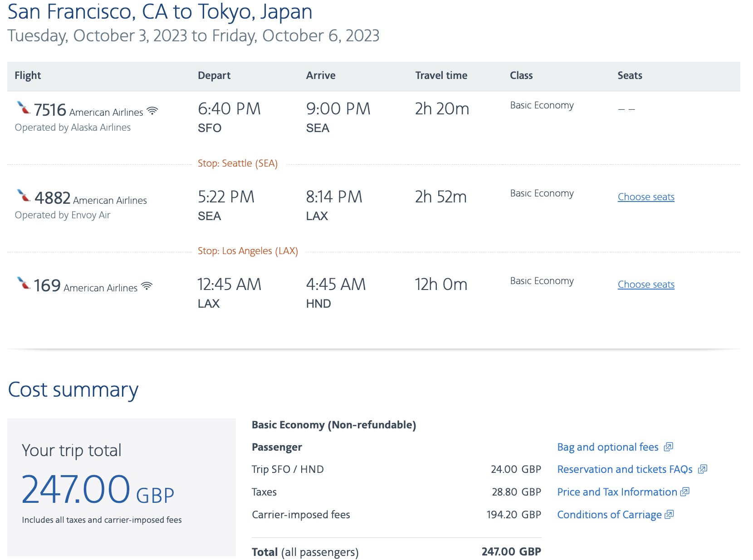This screenshot has height=560, width=753.
Task: Click the 24.00 GBP trip fare value
Action: click(516, 469)
